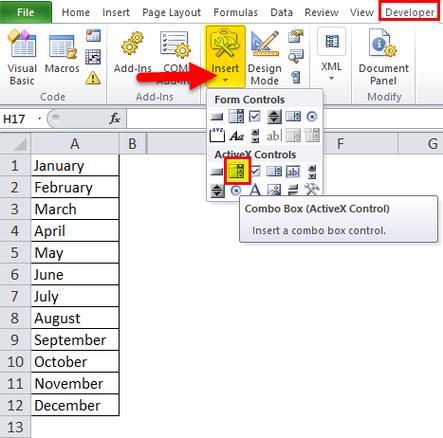The height and width of the screenshot is (438, 443).
Task: Insert an ActiveX scroll bar
Action: (x=312, y=171)
